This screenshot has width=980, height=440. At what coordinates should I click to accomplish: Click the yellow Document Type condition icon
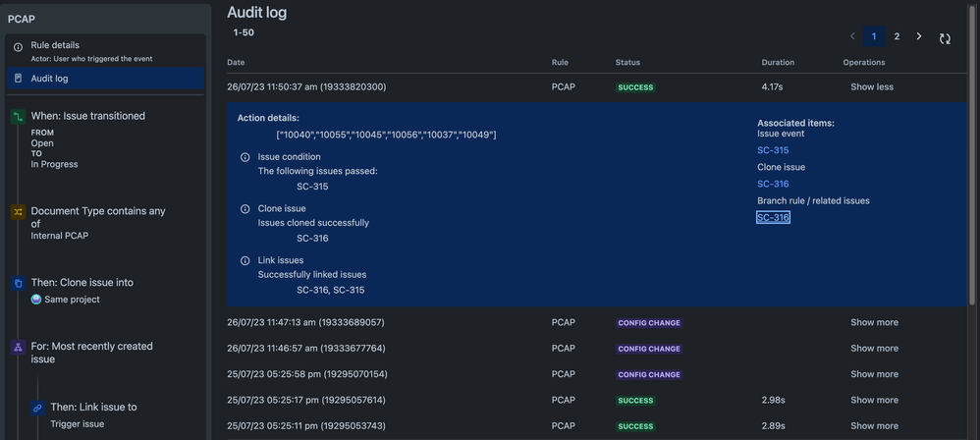coord(18,212)
